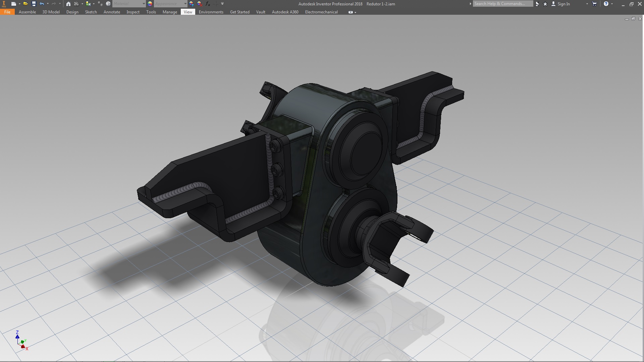Click the Home view icon

68,4
